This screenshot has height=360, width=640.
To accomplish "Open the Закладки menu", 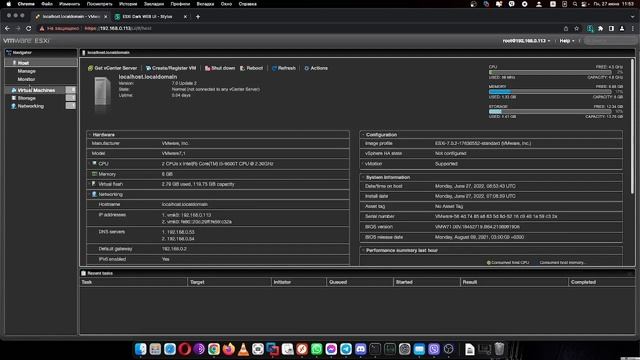I will 153,4.
